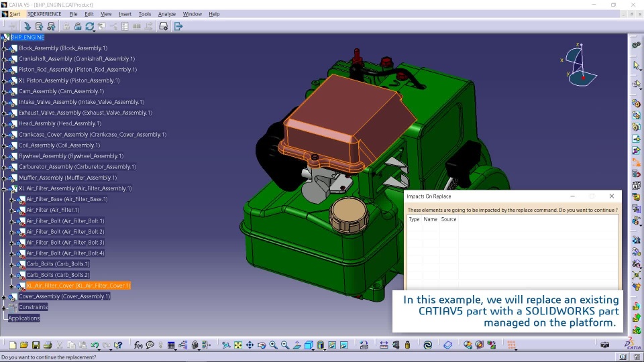This screenshot has height=362, width=644.
Task: Expand the Cover_Assembly tree node
Action: coord(4,297)
